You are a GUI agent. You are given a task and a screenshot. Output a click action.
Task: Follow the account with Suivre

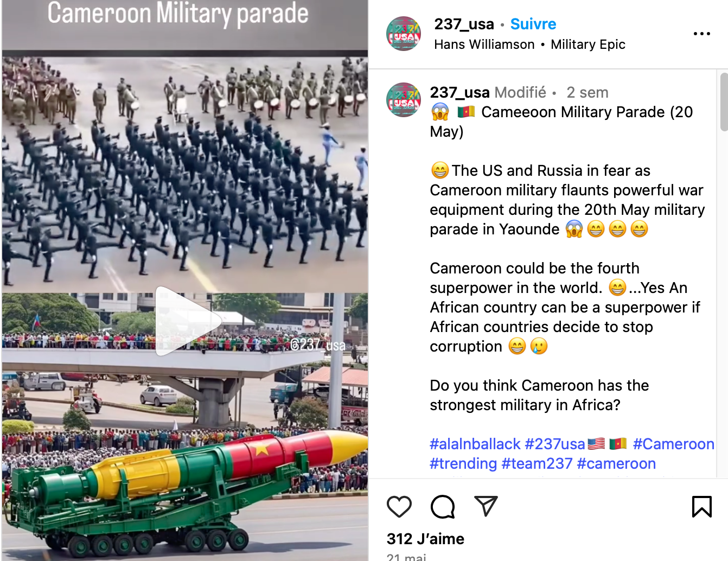[x=533, y=24]
